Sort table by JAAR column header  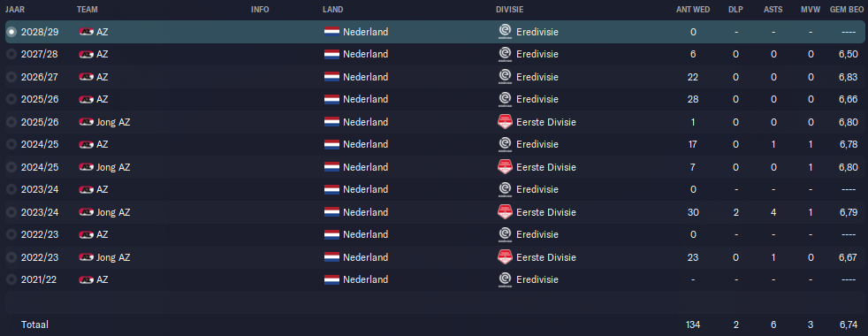coord(14,10)
